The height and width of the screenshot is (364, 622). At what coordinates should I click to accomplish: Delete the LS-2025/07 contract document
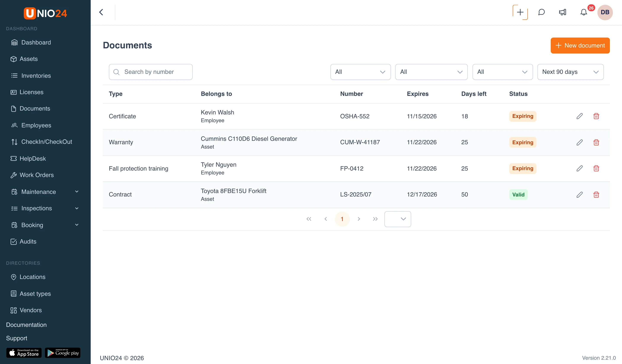tap(596, 195)
